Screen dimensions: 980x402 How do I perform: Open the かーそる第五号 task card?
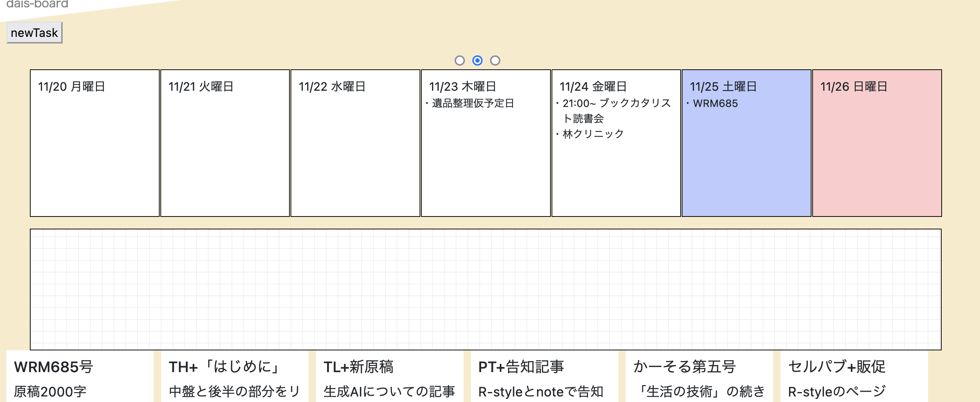(699, 377)
